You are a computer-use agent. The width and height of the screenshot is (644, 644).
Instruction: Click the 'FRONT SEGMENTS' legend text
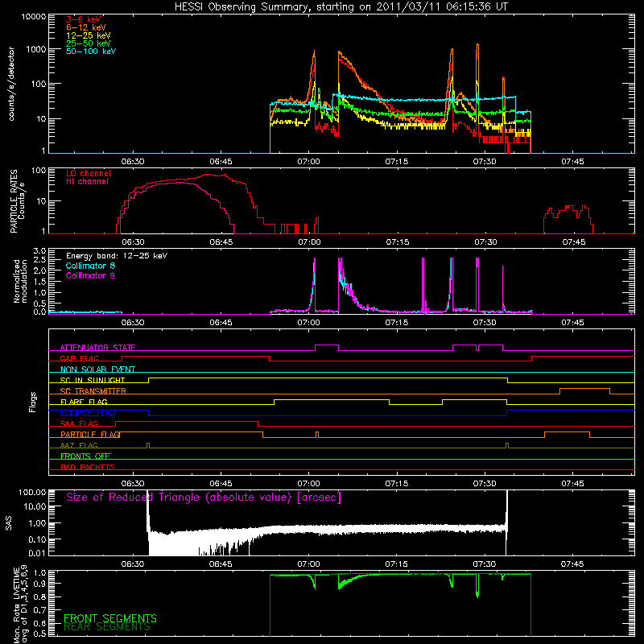pos(110,618)
